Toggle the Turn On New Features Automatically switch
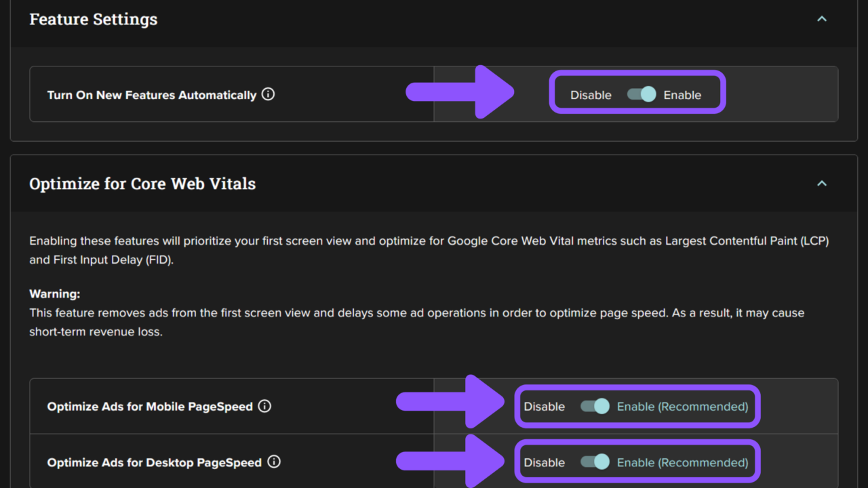868x488 pixels. pyautogui.click(x=641, y=94)
